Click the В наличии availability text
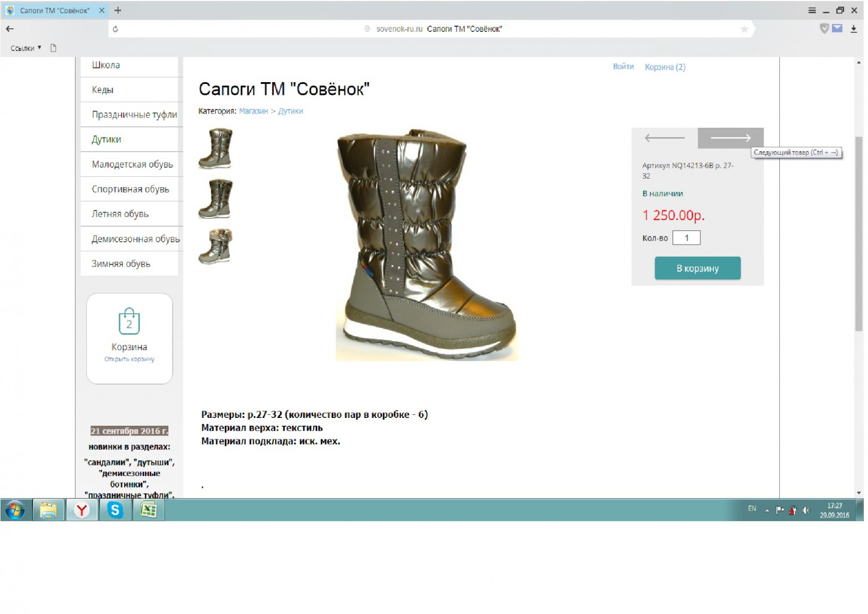868x614 pixels. [x=663, y=194]
